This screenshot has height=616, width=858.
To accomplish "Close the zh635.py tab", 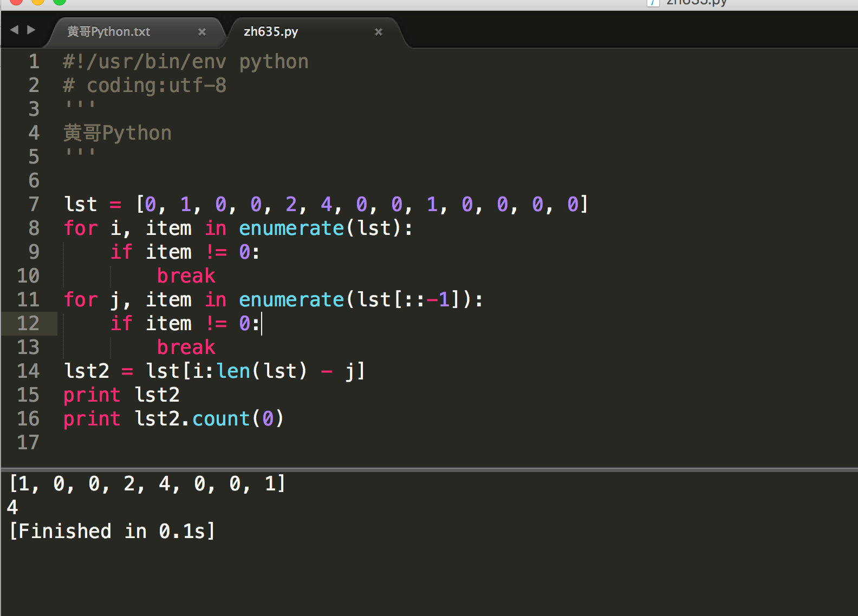I will [379, 32].
